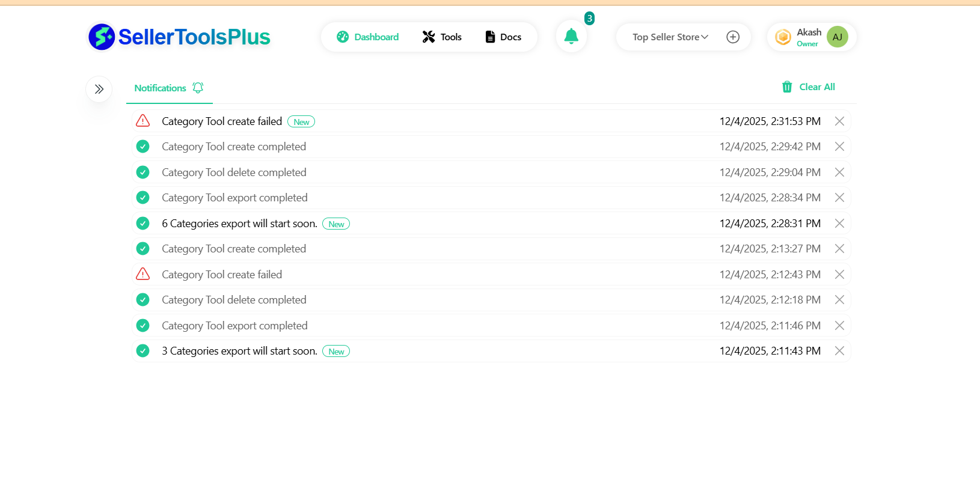Open '3 Categories export will start soon.'

pos(239,351)
